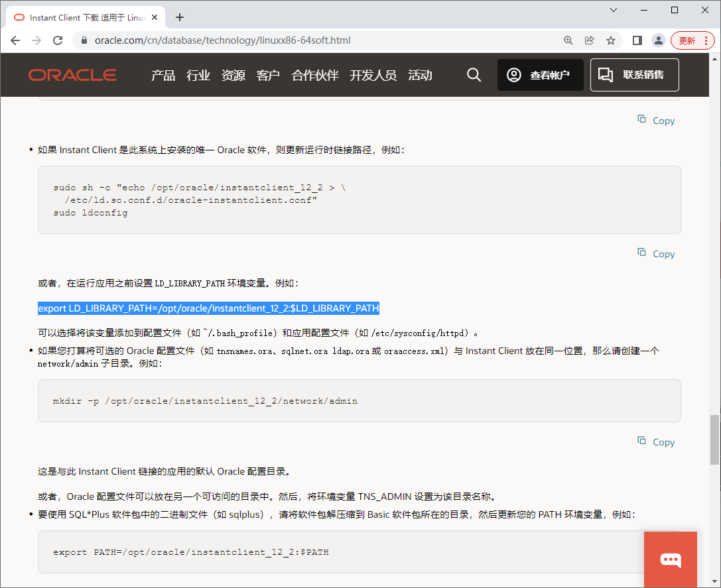Screen dimensions: 721x588
Task: Reload the Oracle page
Action: pyautogui.click(x=58, y=40)
